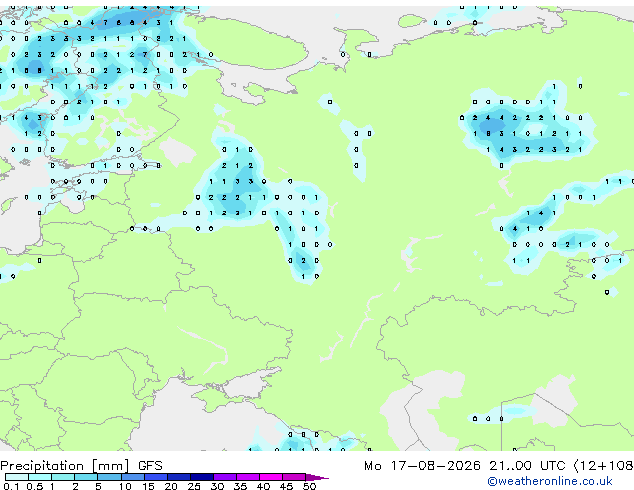Viewport: 634px width, 490px height.
Task: Click the forecast date Mo 17-08-2026 text
Action: pyautogui.click(x=422, y=466)
